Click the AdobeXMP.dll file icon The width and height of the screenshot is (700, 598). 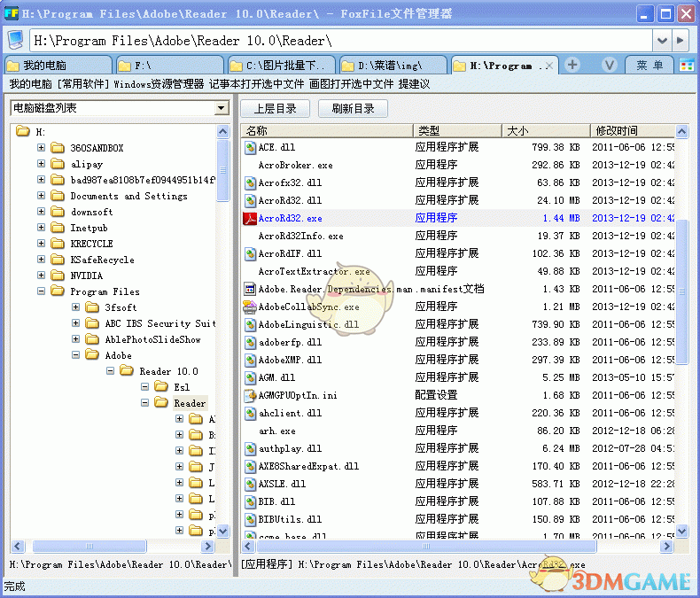pos(250,361)
